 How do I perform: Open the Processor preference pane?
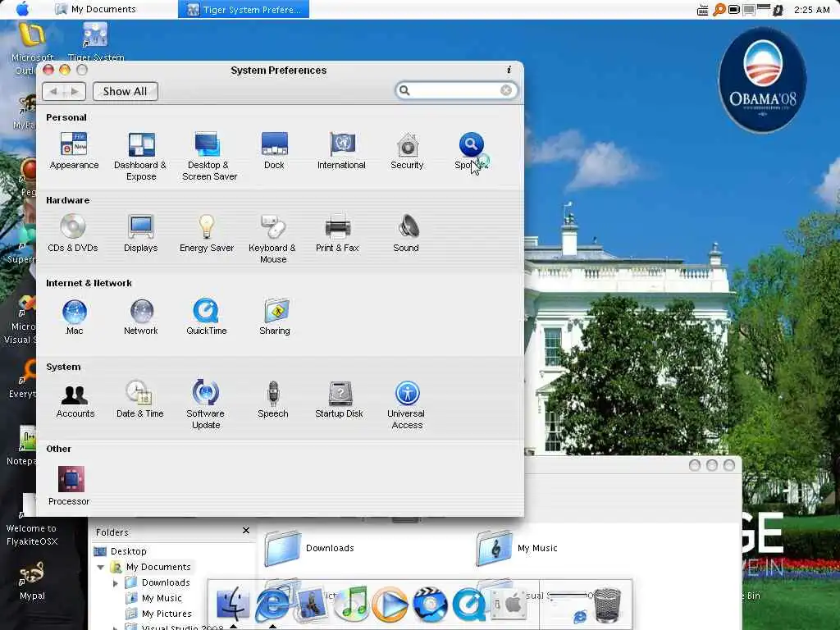click(70, 486)
